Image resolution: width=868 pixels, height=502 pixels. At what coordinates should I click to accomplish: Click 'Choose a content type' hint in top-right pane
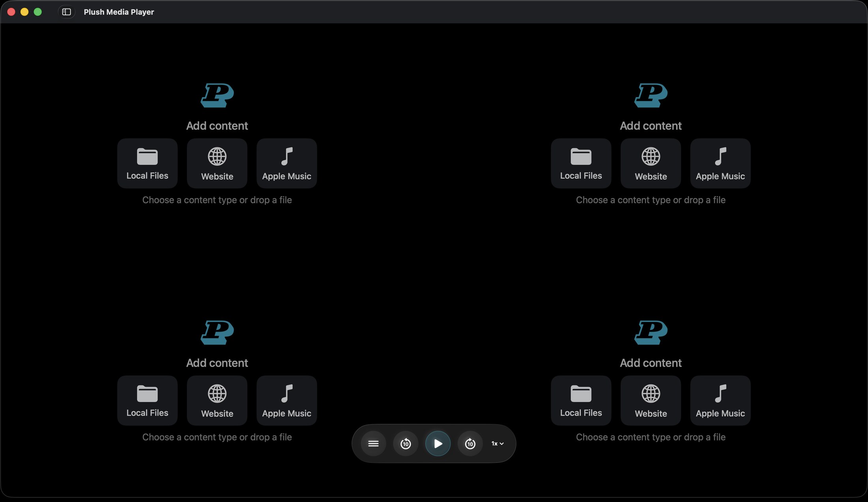pyautogui.click(x=651, y=200)
